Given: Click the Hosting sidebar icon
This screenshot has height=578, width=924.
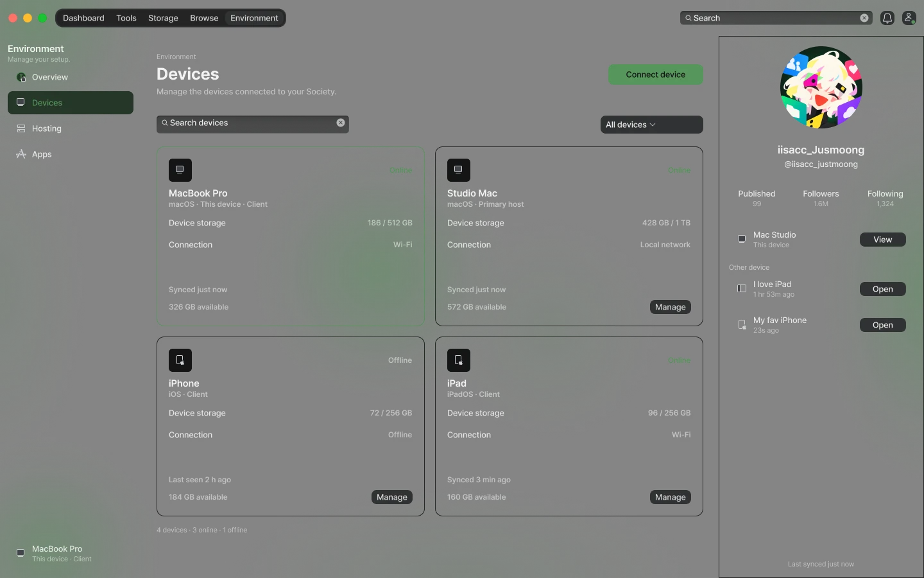Looking at the screenshot, I should (x=21, y=128).
